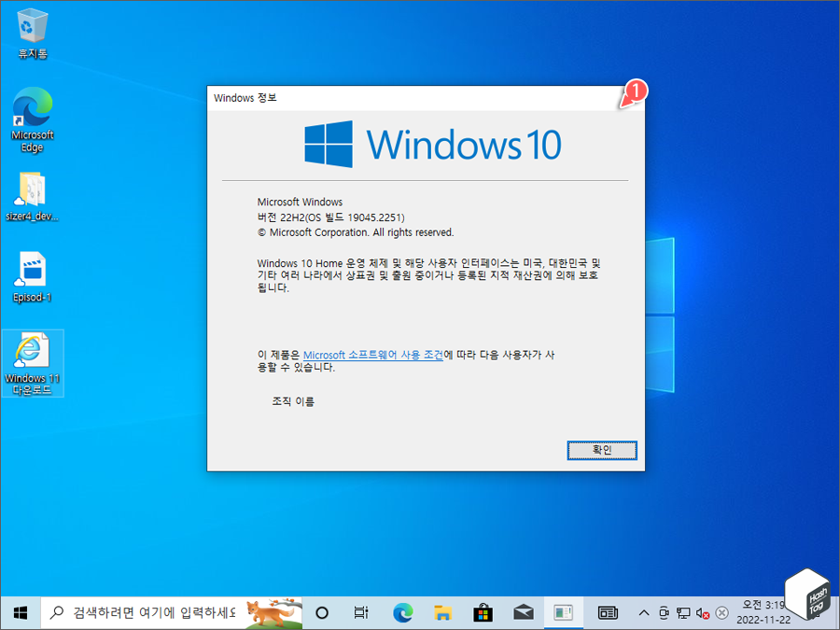This screenshot has width=840, height=630.
Task: Open Microsoft Store from the taskbar
Action: coord(483,613)
